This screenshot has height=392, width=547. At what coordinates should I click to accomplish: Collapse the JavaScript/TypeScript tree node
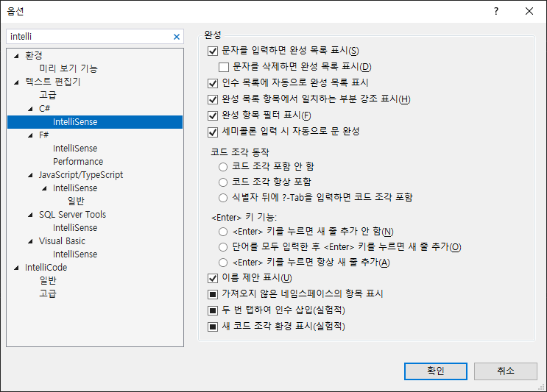tap(30, 175)
